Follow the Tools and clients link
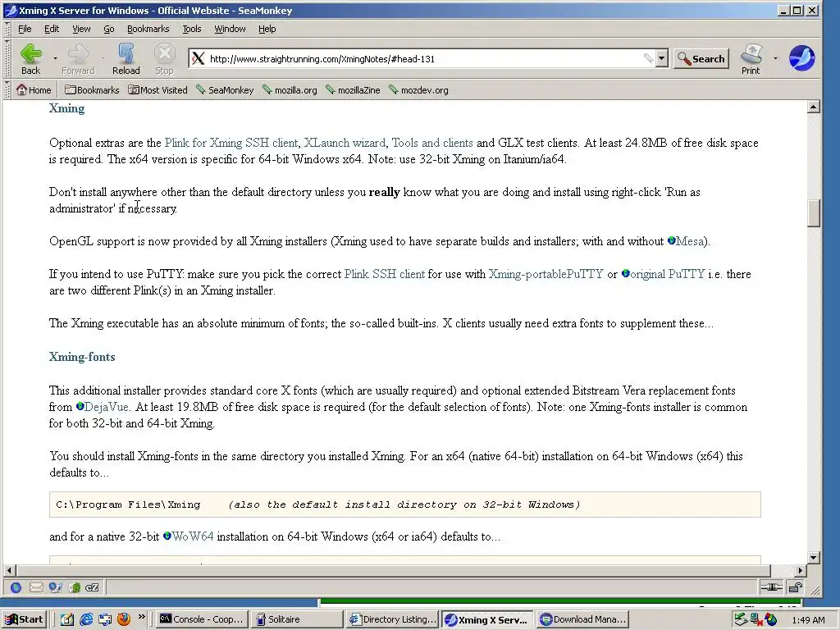The width and height of the screenshot is (840, 630). tap(432, 143)
